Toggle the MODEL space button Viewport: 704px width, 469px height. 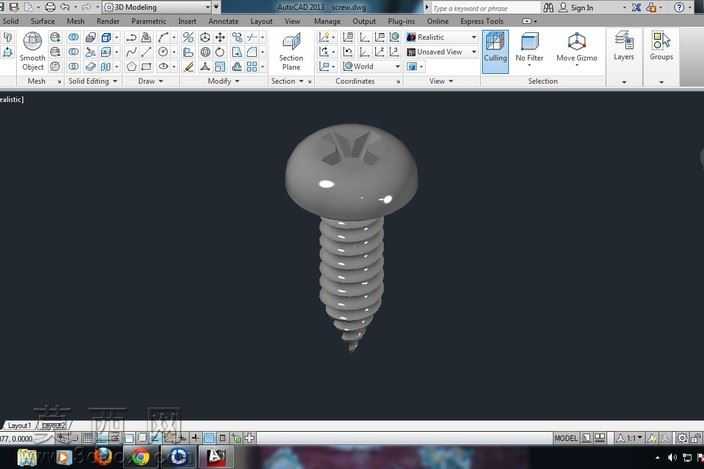point(565,438)
